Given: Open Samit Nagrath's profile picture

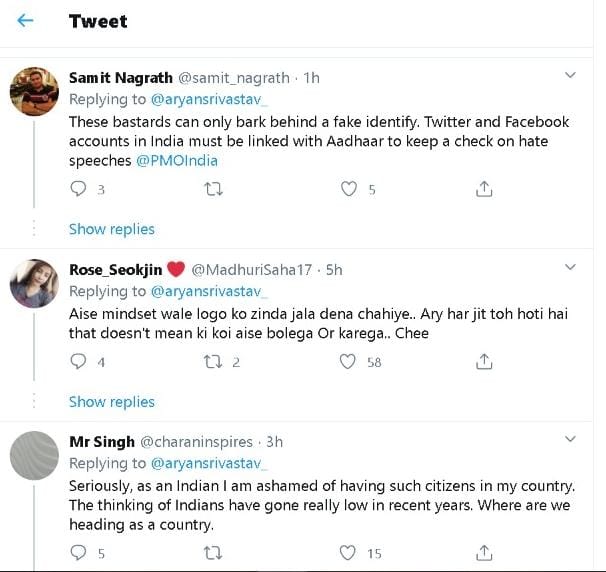Looking at the screenshot, I should coord(33,93).
